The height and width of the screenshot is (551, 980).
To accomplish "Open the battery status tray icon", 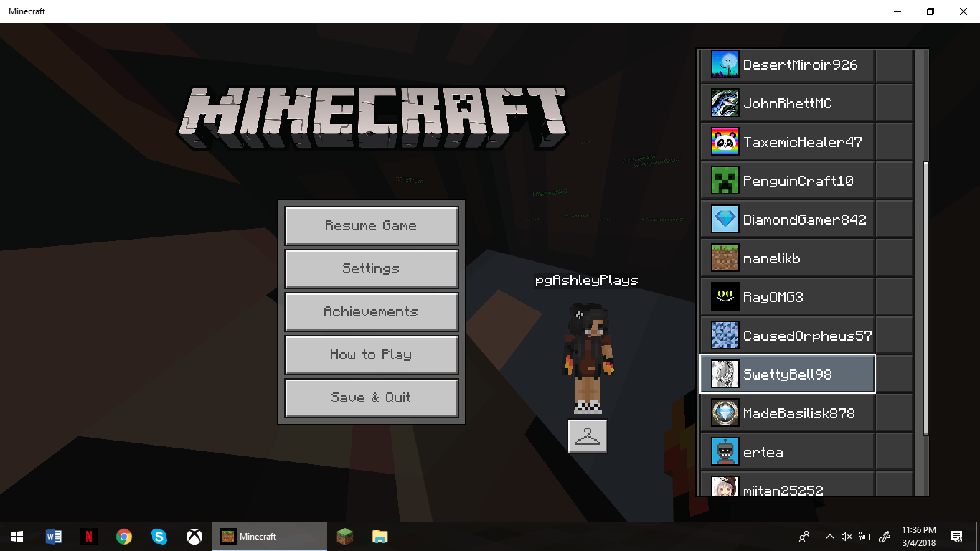I will (865, 537).
